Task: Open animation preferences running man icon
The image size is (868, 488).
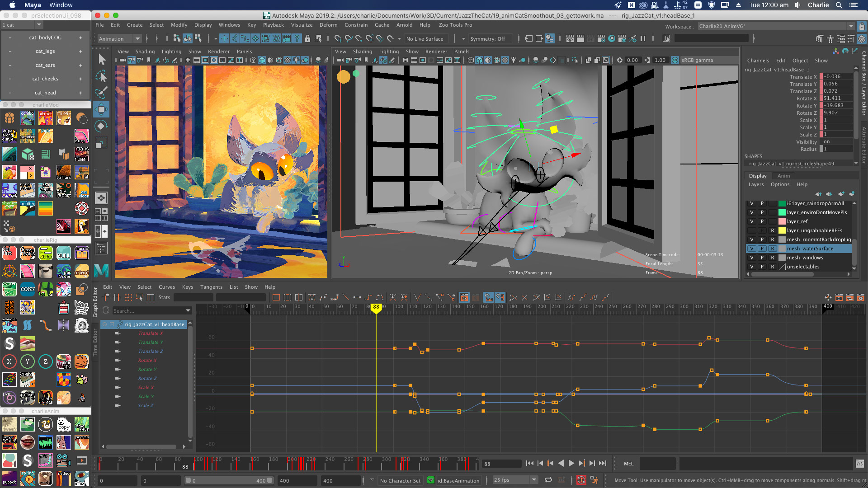Action: pyautogui.click(x=594, y=480)
